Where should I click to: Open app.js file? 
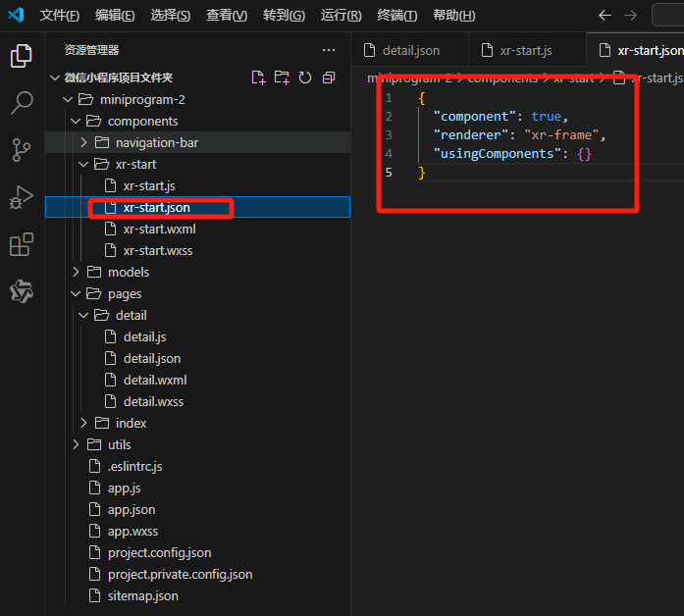pyautogui.click(x=197, y=488)
